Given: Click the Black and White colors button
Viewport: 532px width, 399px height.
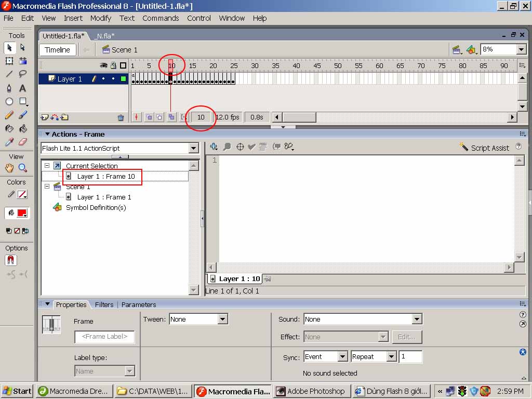Looking at the screenshot, I should pos(9,231).
